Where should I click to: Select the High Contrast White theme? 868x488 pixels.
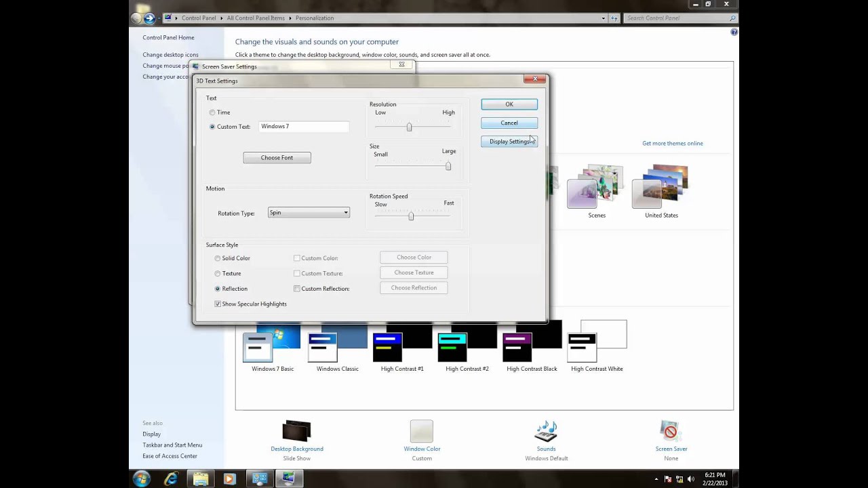[x=597, y=348]
